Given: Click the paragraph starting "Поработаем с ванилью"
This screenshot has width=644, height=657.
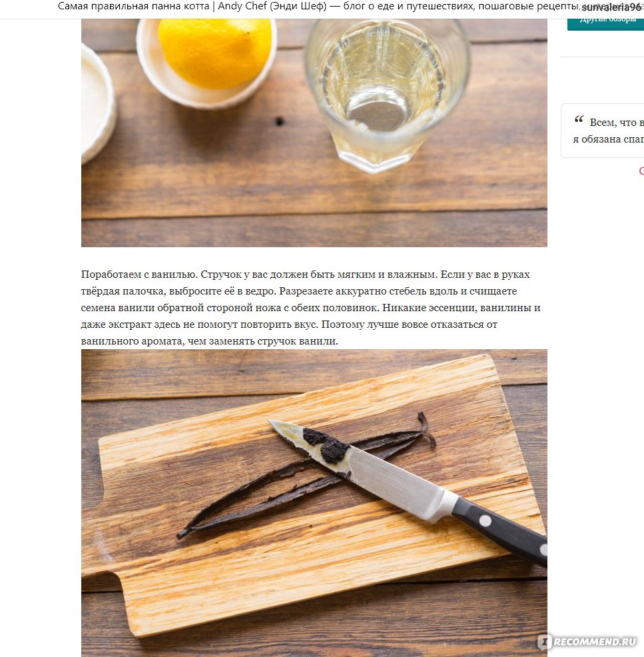Looking at the screenshot, I should point(311,308).
